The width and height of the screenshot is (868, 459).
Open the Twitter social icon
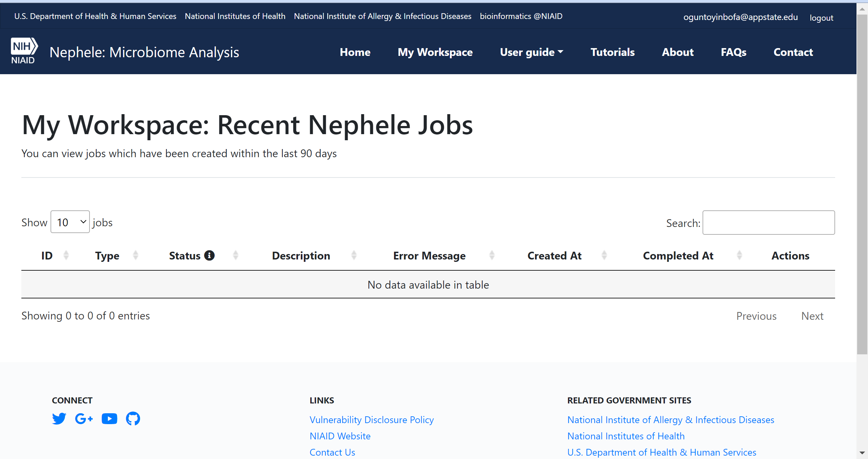pyautogui.click(x=59, y=419)
